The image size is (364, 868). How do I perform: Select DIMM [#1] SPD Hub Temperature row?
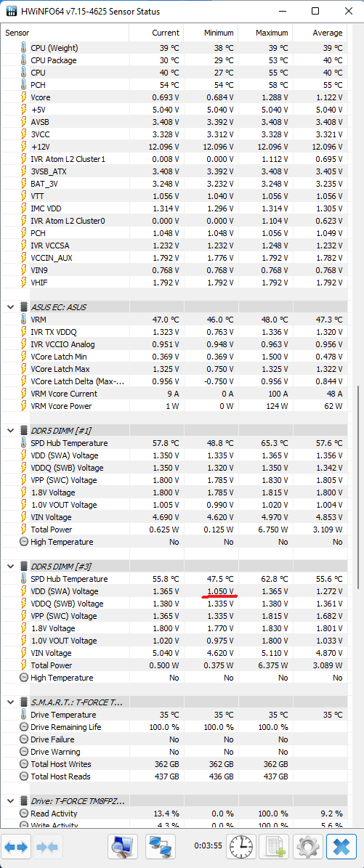coord(175,443)
